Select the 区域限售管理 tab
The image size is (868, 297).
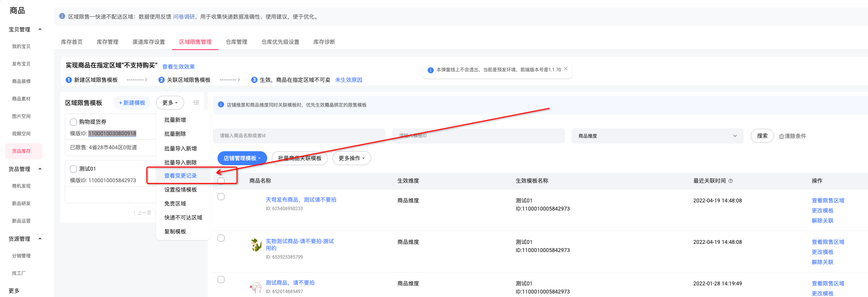click(195, 42)
